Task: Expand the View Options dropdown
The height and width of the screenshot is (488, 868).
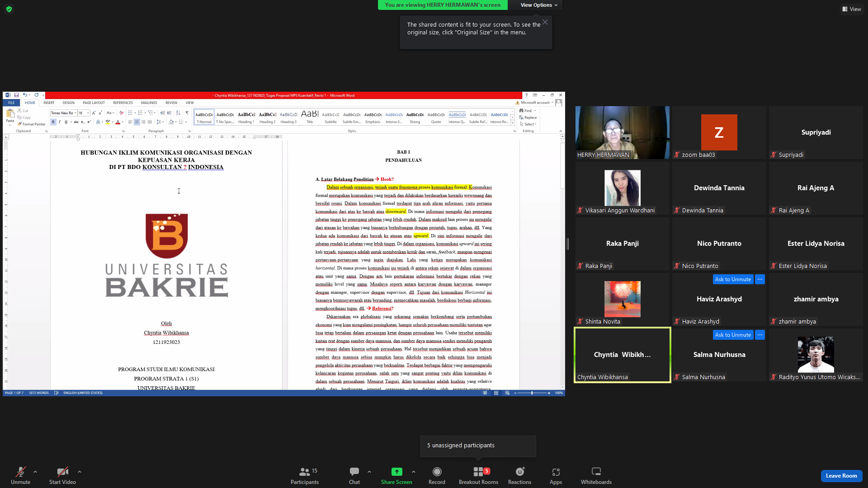Action: (539, 5)
